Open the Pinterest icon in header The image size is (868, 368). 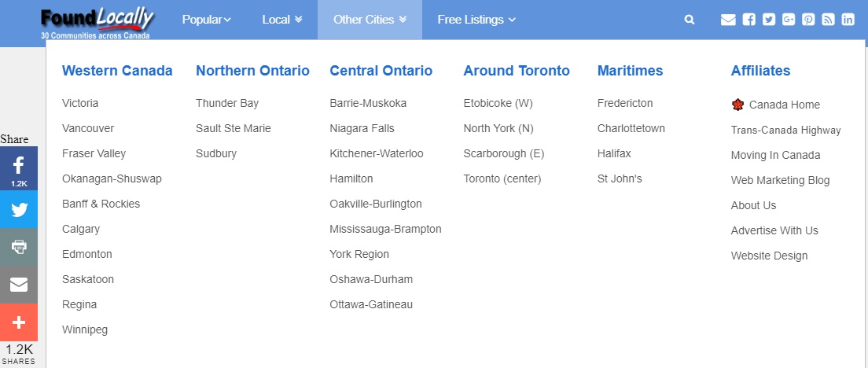pyautogui.click(x=809, y=20)
